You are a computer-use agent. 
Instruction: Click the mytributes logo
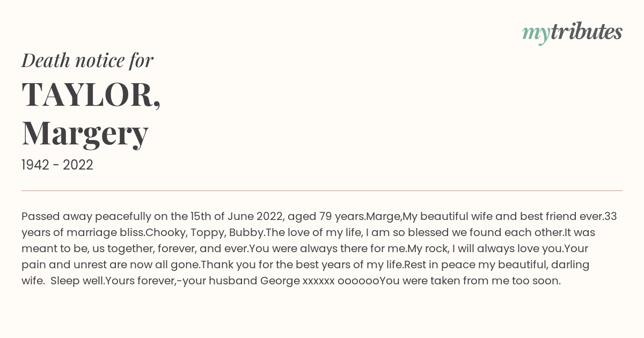[x=572, y=33]
